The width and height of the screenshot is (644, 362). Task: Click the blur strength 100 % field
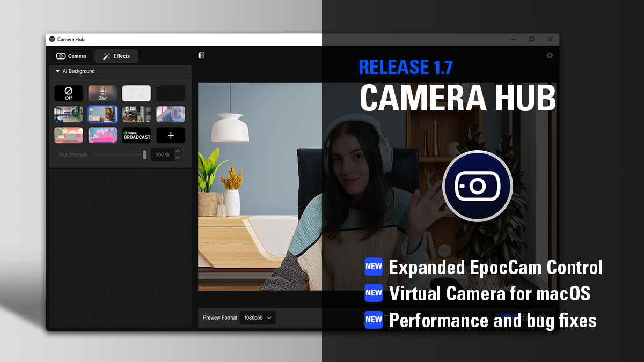point(162,154)
